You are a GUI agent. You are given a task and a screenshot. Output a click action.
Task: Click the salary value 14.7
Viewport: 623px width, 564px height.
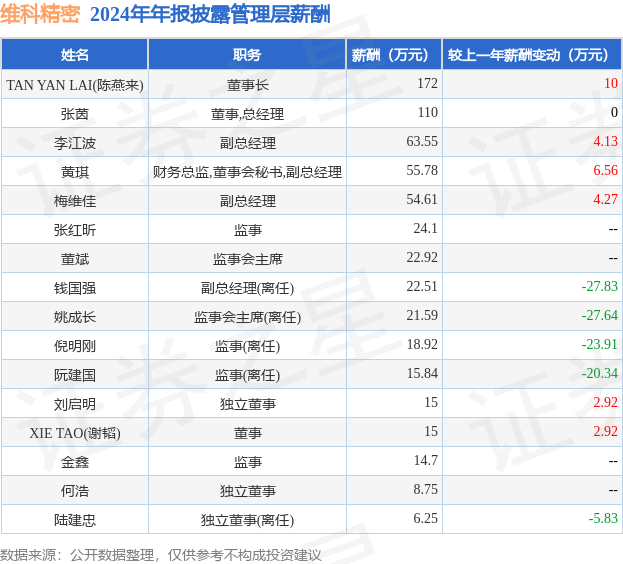coord(425,460)
